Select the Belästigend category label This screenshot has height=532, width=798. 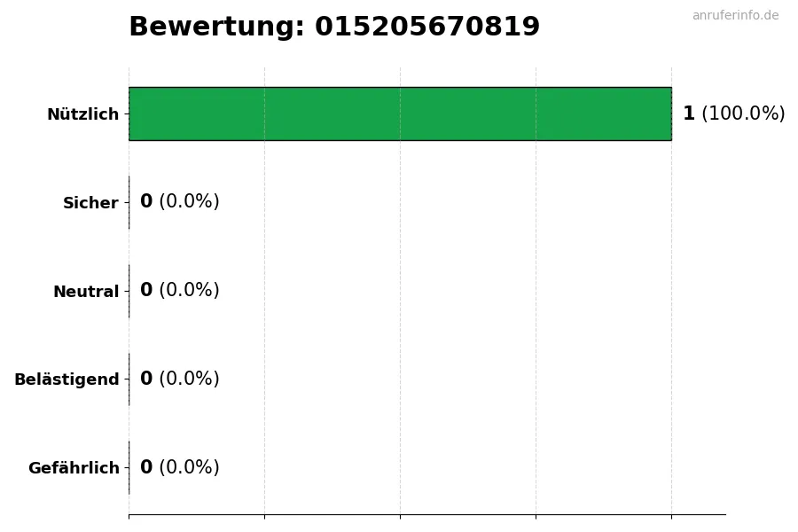[x=66, y=379]
